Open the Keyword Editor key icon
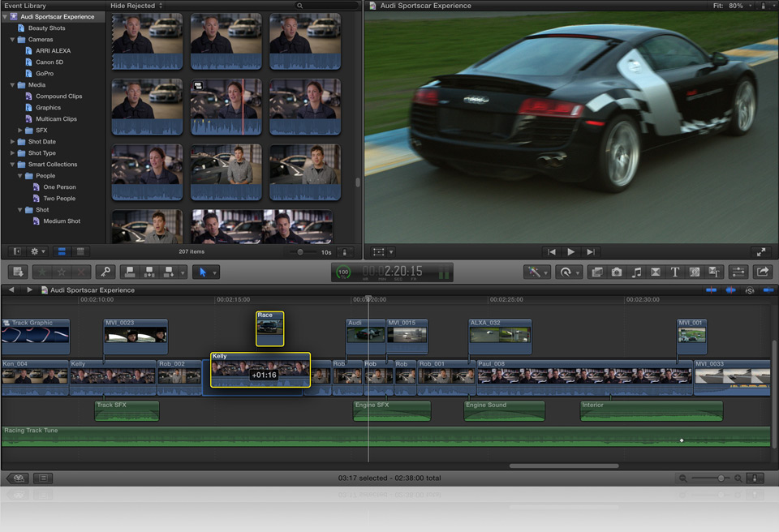Viewport: 779px width, 532px height. click(105, 272)
